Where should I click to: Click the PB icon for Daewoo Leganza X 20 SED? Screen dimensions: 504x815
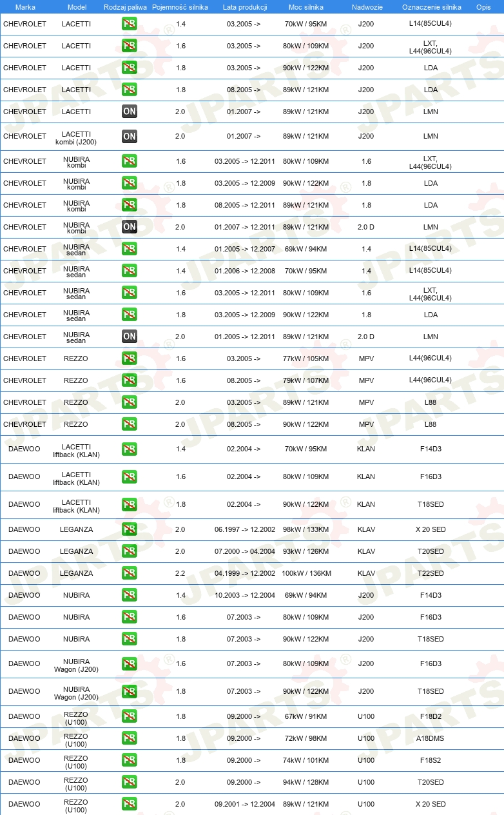point(130,529)
